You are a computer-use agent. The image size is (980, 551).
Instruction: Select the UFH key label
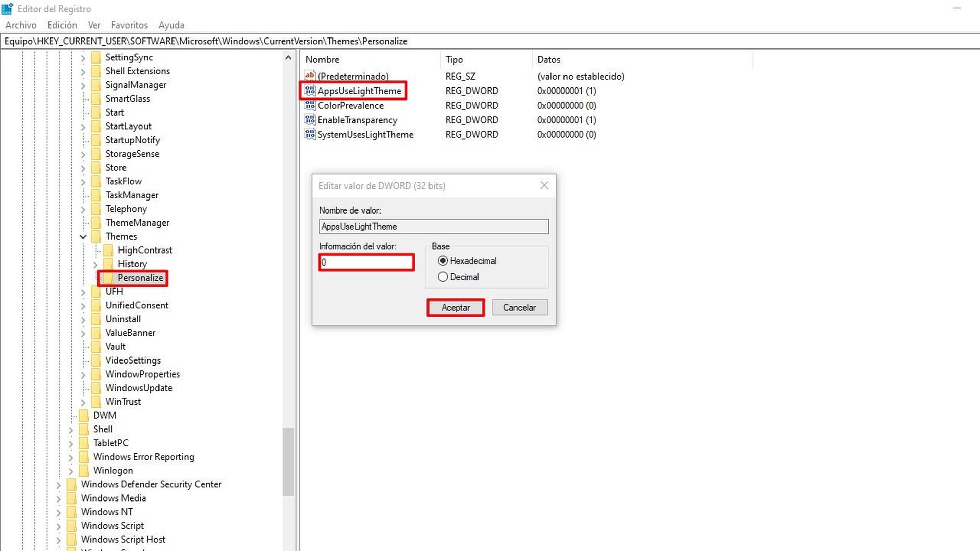114,292
